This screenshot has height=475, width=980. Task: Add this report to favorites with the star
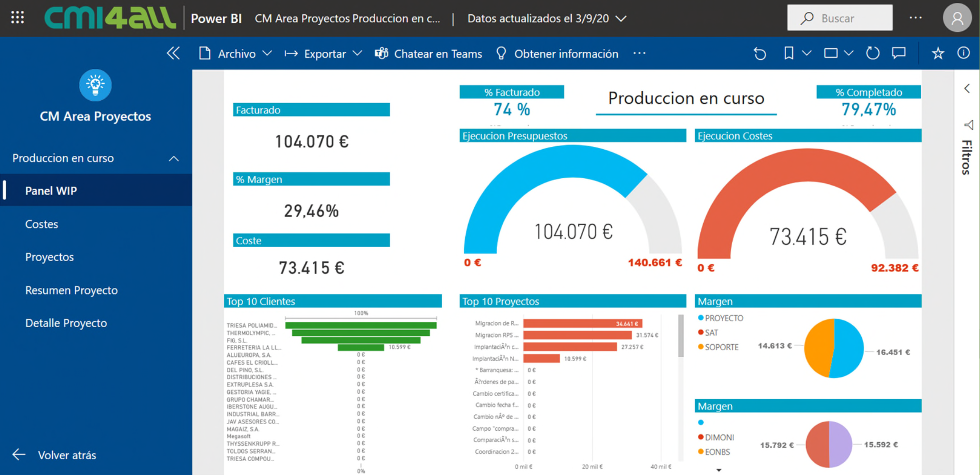point(938,53)
